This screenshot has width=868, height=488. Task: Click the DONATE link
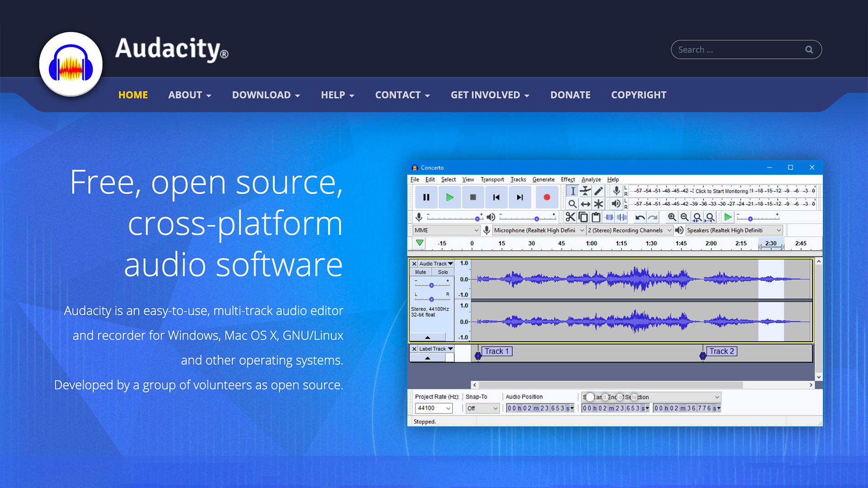(570, 95)
